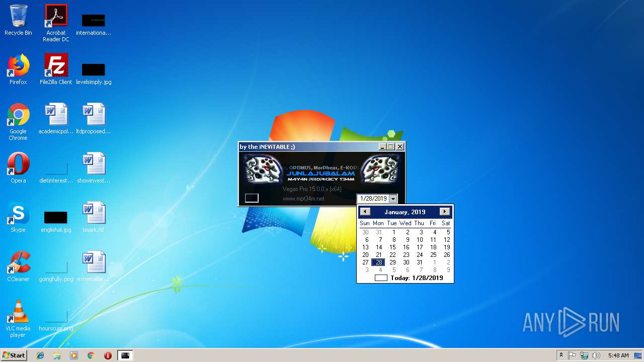Open Action Center flag tray icon
The height and width of the screenshot is (362, 644).
tap(572, 355)
